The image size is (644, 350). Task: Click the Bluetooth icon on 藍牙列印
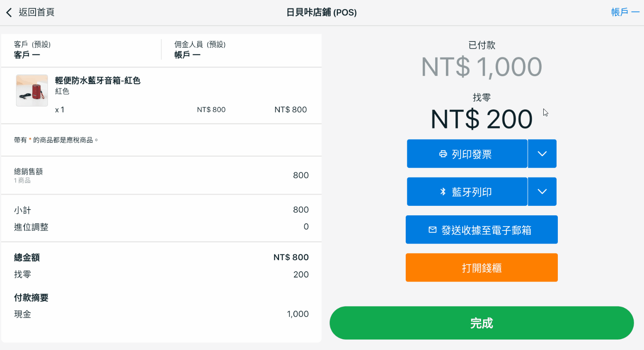(x=443, y=192)
